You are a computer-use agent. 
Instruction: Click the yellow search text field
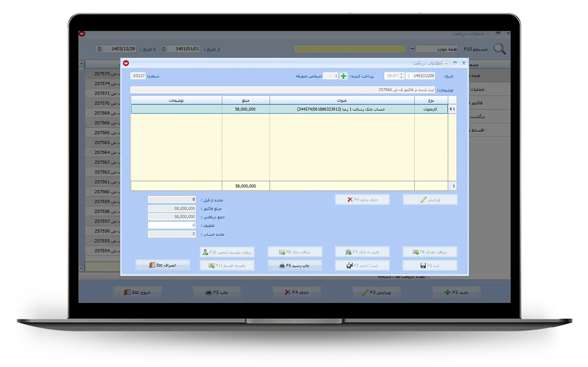click(350, 49)
